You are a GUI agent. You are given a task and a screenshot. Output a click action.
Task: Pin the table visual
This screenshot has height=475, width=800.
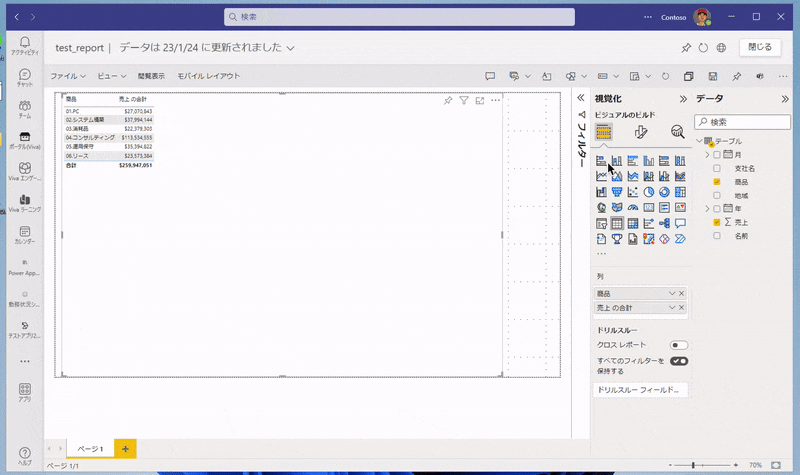tap(448, 101)
